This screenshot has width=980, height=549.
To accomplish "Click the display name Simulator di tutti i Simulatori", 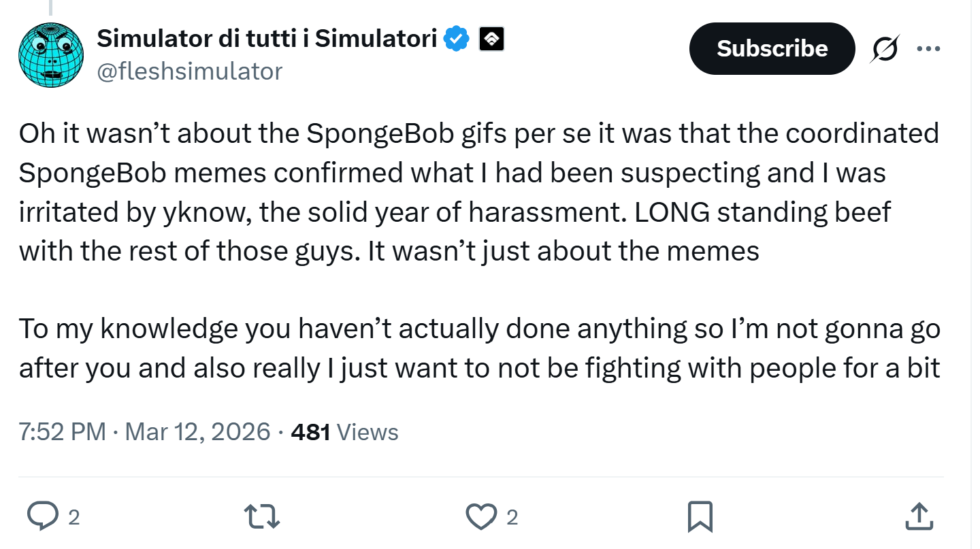I will [267, 39].
